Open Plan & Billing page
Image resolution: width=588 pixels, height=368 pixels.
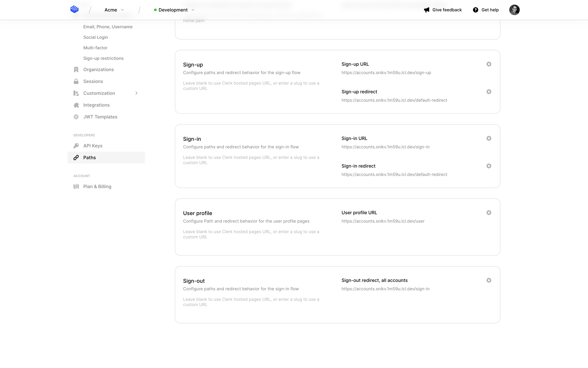97,186
